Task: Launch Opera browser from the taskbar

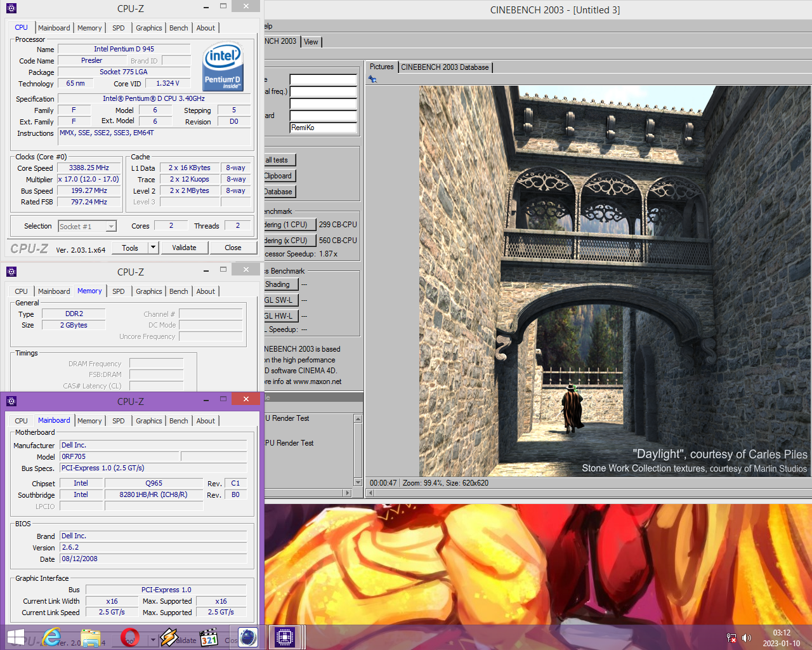Action: click(130, 637)
